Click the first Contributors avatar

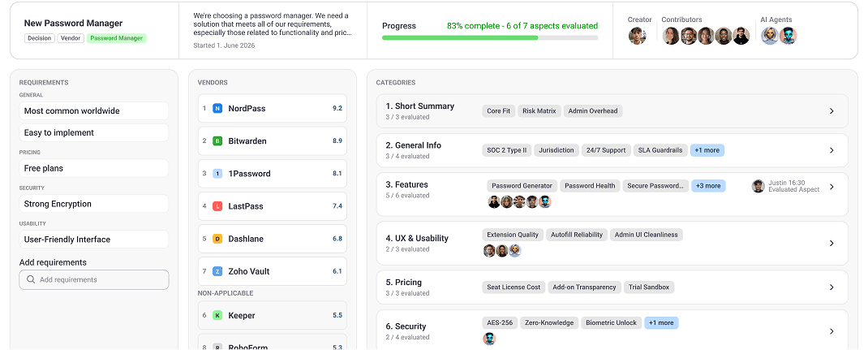(x=671, y=36)
